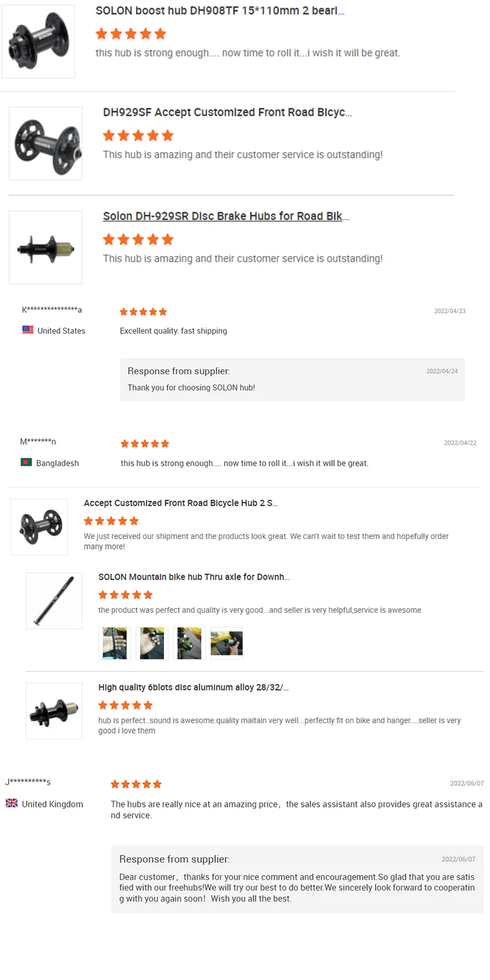This screenshot has width=490, height=980.
Task: Click star rating beside reviewer J**********s
Action: pos(136,784)
